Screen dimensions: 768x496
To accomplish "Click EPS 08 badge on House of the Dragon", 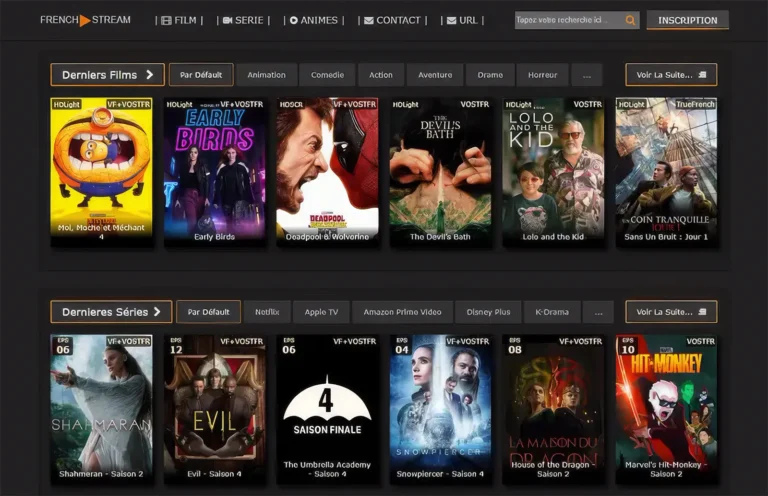I will pyautogui.click(x=515, y=346).
